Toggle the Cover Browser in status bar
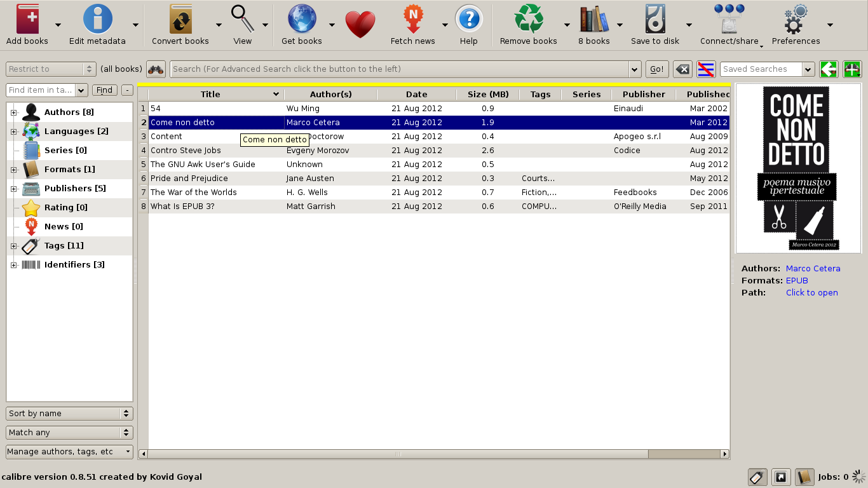The image size is (868, 488). 781,477
